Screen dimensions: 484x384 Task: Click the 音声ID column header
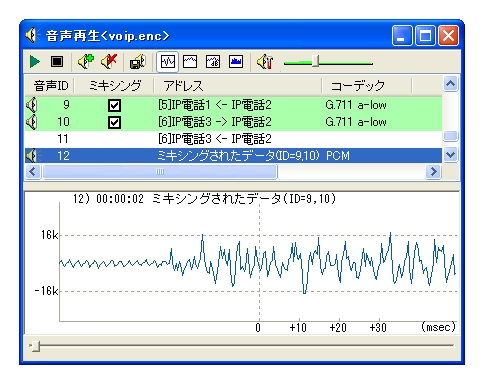(x=50, y=86)
